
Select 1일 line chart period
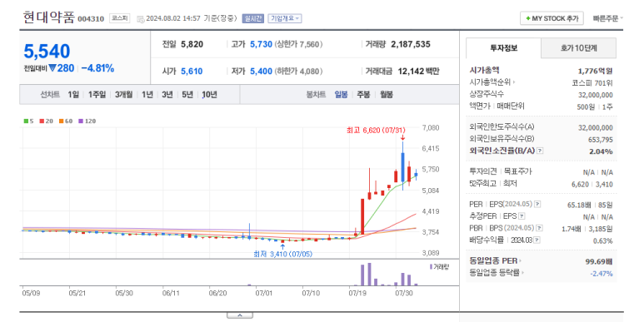pos(73,95)
